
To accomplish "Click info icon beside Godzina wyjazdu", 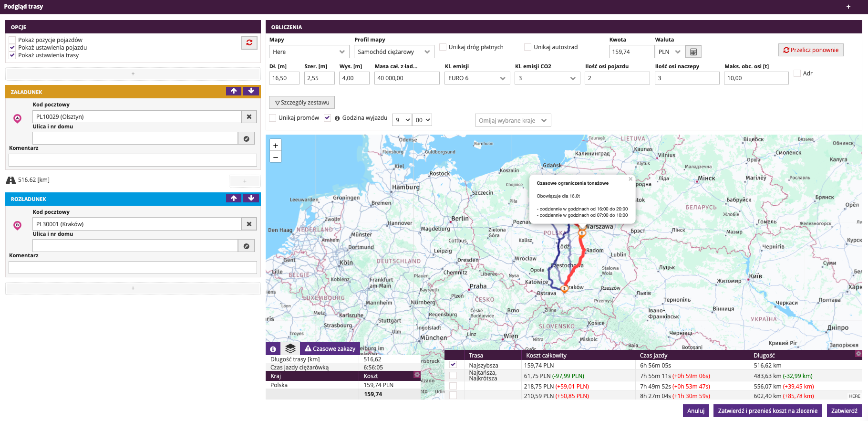I will [337, 118].
